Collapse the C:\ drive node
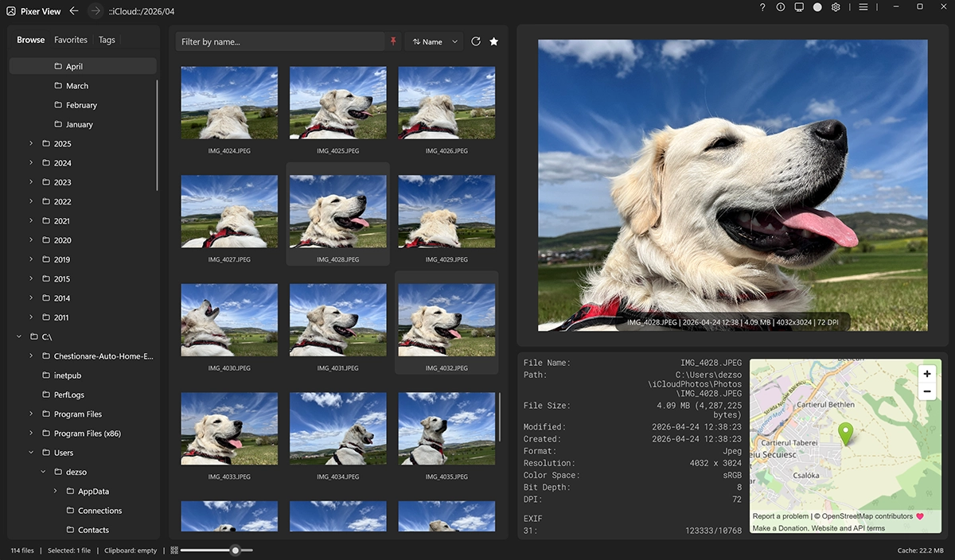955x560 pixels. click(19, 336)
